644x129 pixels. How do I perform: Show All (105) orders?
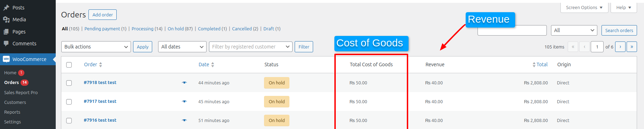[70, 29]
